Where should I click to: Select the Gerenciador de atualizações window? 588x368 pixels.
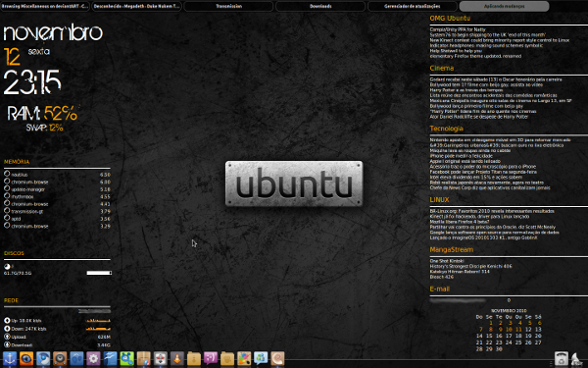413,6
